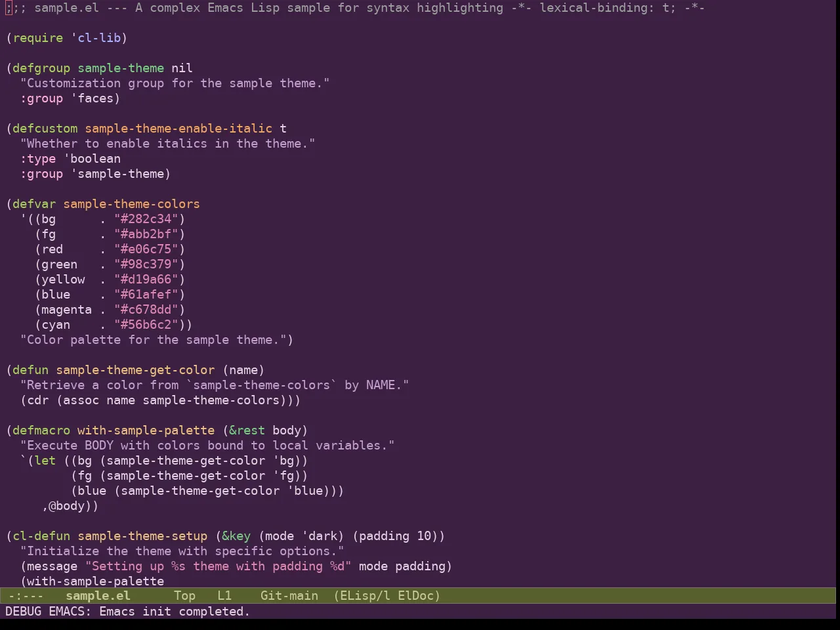Click color string "#d19a66"
This screenshot has height=630, width=840.
pos(146,280)
